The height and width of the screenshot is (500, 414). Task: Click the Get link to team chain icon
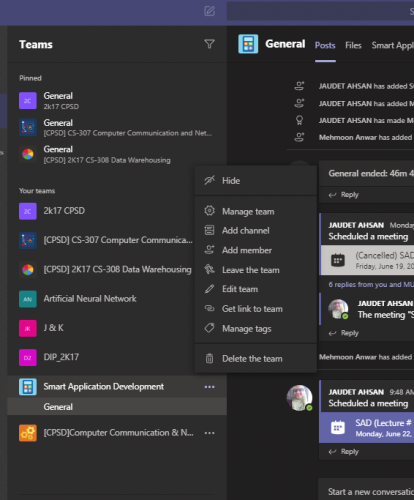(x=209, y=308)
